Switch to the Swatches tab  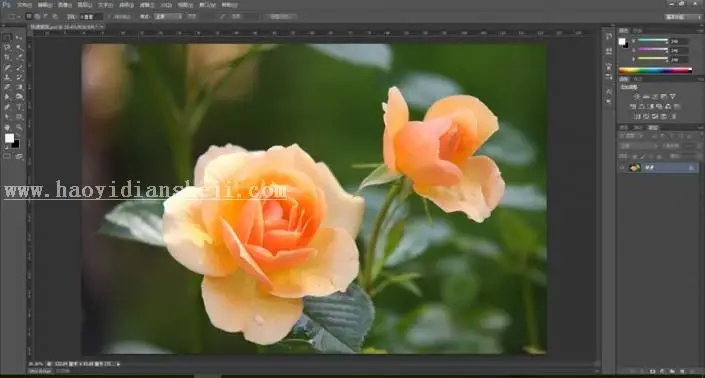637,31
